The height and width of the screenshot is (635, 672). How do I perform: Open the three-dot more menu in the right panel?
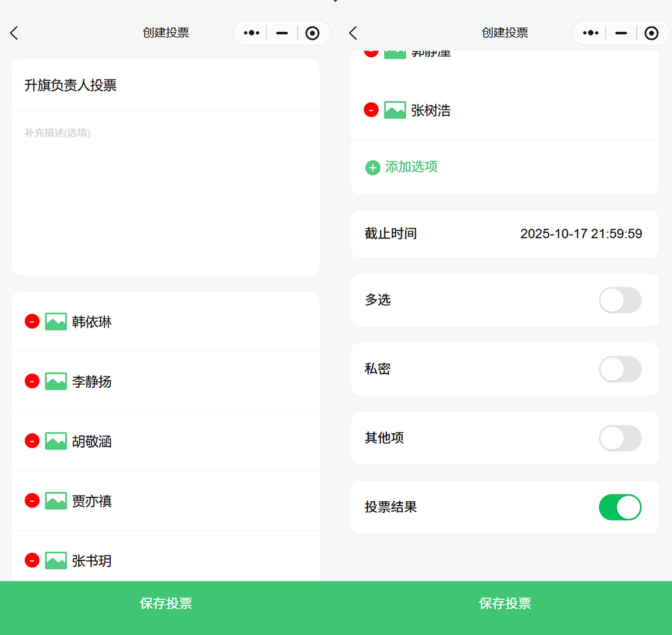click(x=590, y=33)
